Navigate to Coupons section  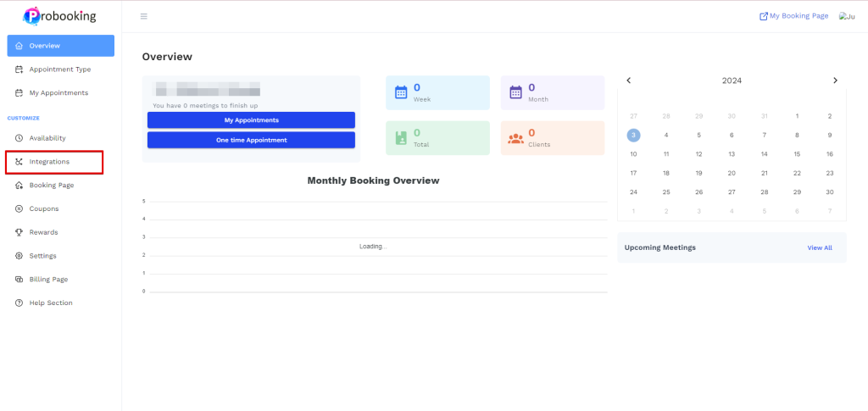43,208
